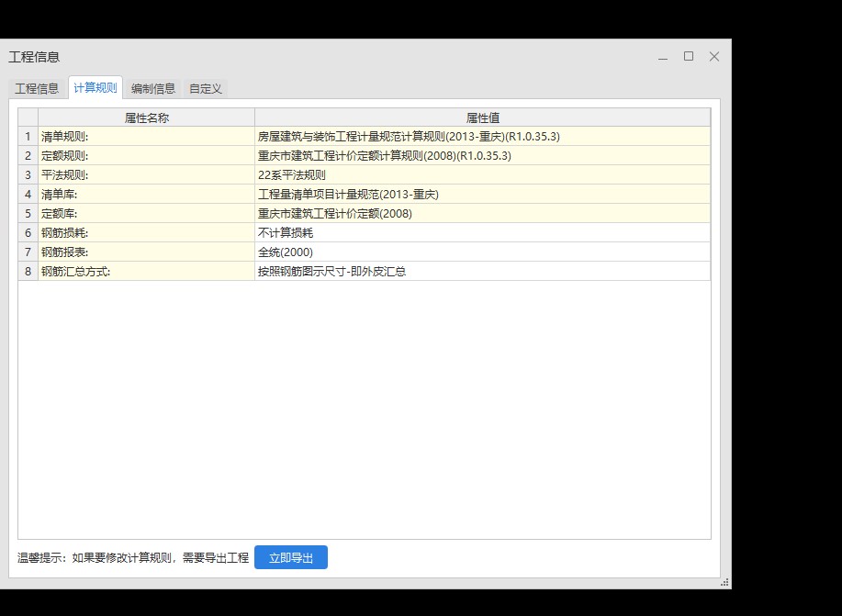842x616 pixels.
Task: Click the 全统(2000) value cell
Action: [x=483, y=252]
